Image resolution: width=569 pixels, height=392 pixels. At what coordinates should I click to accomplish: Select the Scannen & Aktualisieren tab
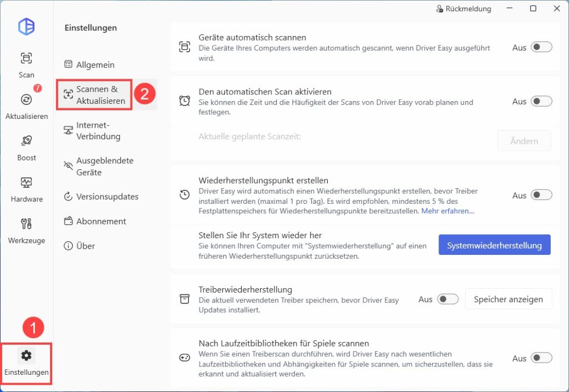coord(106,94)
